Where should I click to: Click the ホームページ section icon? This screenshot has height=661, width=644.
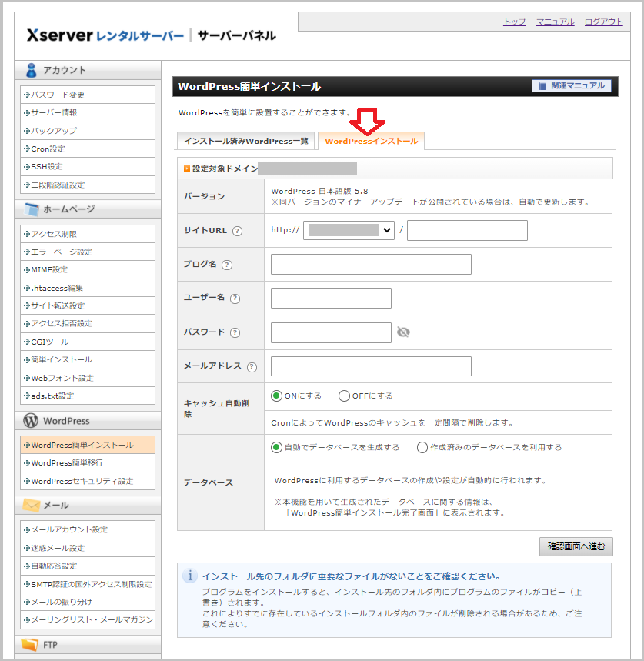pyautogui.click(x=32, y=209)
